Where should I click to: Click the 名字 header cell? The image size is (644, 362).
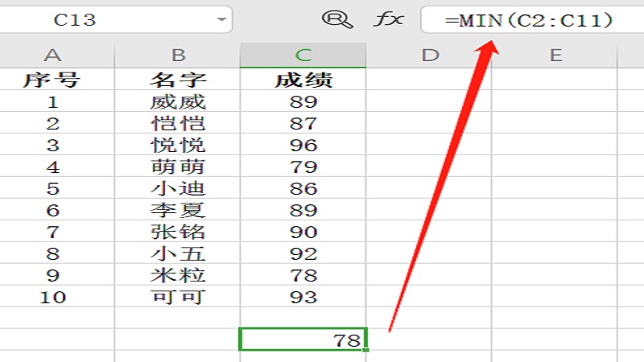click(x=178, y=80)
